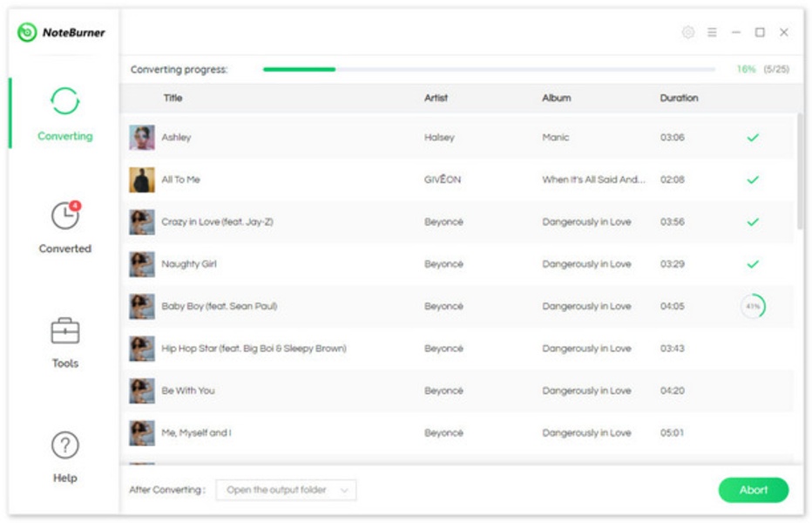Open the Tools briefcase icon

point(64,331)
